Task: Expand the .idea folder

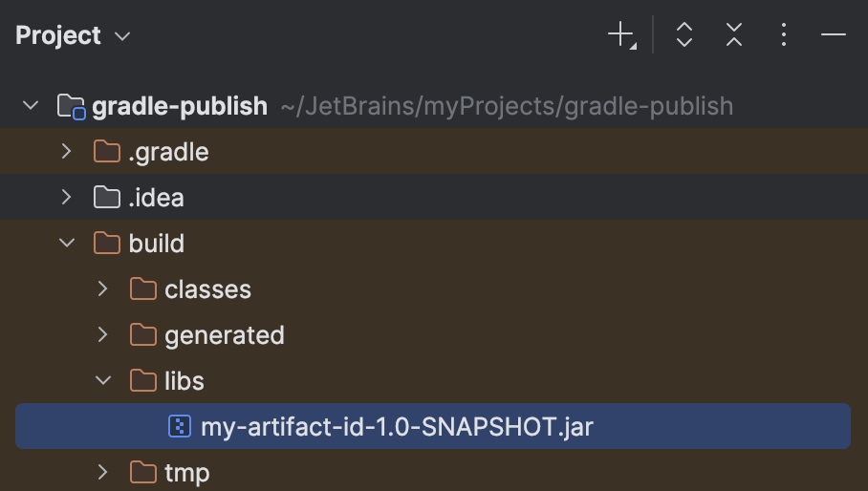Action: click(x=67, y=198)
